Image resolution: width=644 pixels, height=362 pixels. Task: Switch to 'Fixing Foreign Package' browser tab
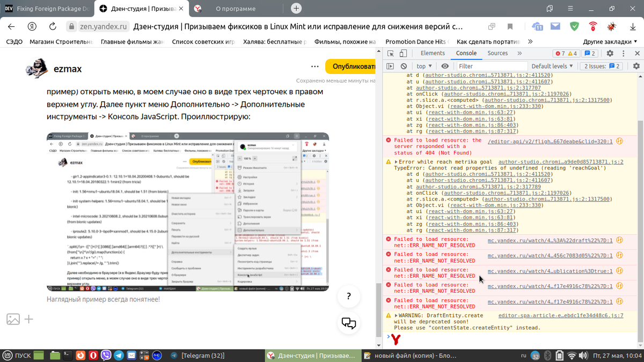point(47,9)
